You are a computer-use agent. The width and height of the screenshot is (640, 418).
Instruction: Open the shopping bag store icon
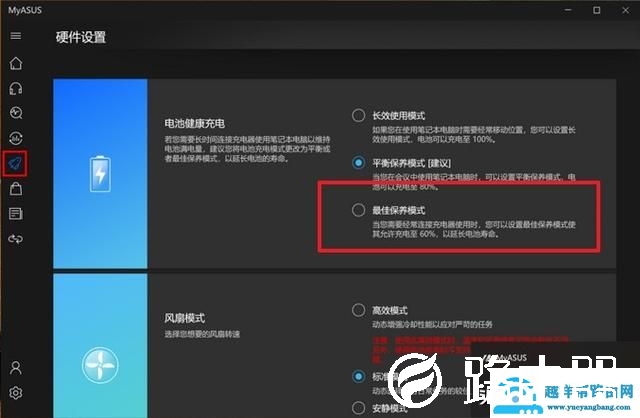[x=16, y=189]
